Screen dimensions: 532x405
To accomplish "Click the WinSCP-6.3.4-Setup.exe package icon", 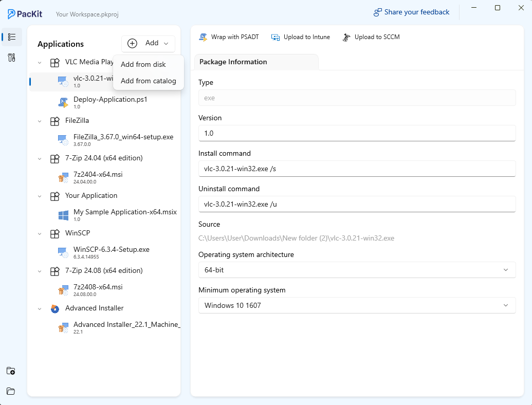I will point(63,253).
